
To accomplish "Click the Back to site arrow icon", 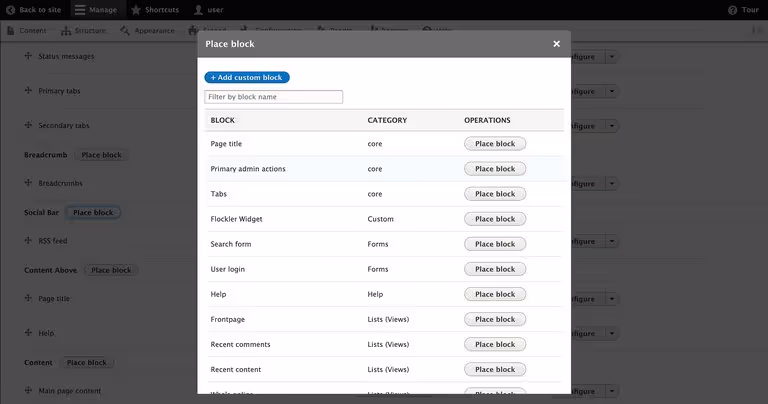I will click(10, 10).
